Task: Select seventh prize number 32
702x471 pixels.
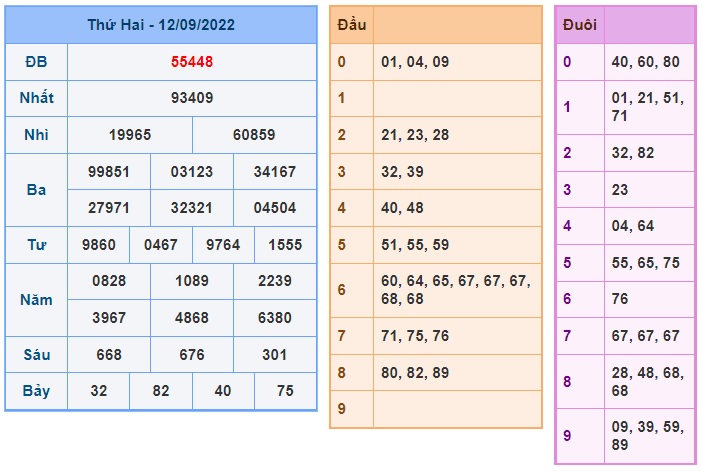Action: click(98, 391)
